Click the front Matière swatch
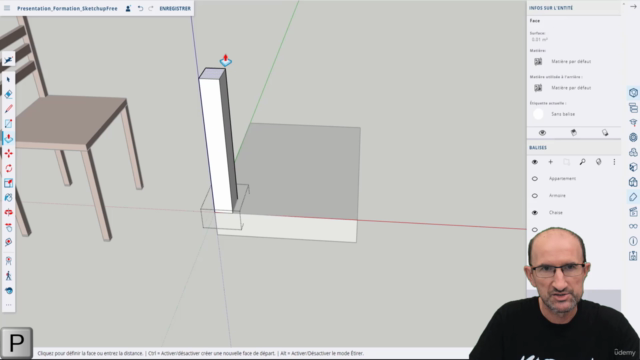Screen dimensions: 640x360 [538, 61]
